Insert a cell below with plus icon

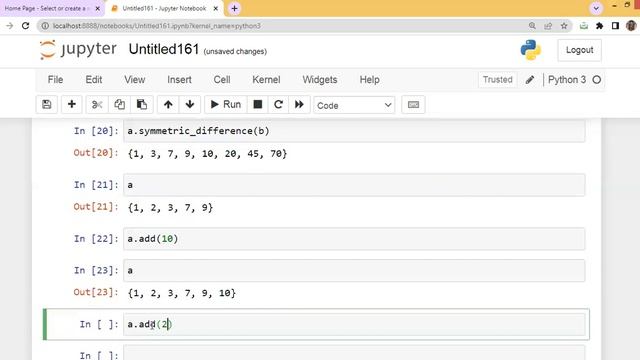point(72,104)
